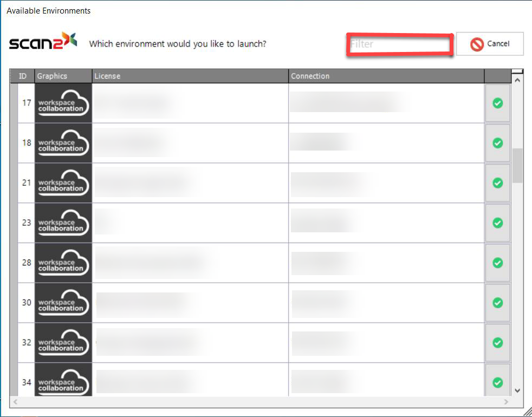Image resolution: width=532 pixels, height=417 pixels.
Task: Sort by the ID column header
Action: pyautogui.click(x=23, y=76)
